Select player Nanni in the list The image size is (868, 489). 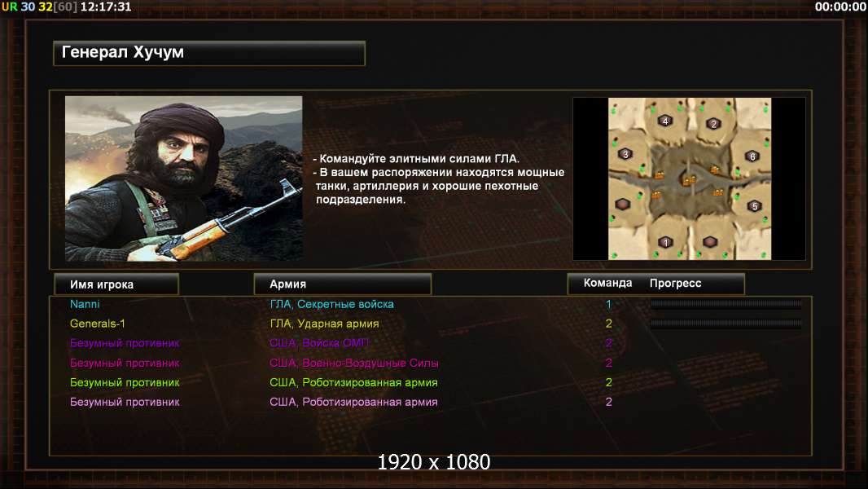85,304
